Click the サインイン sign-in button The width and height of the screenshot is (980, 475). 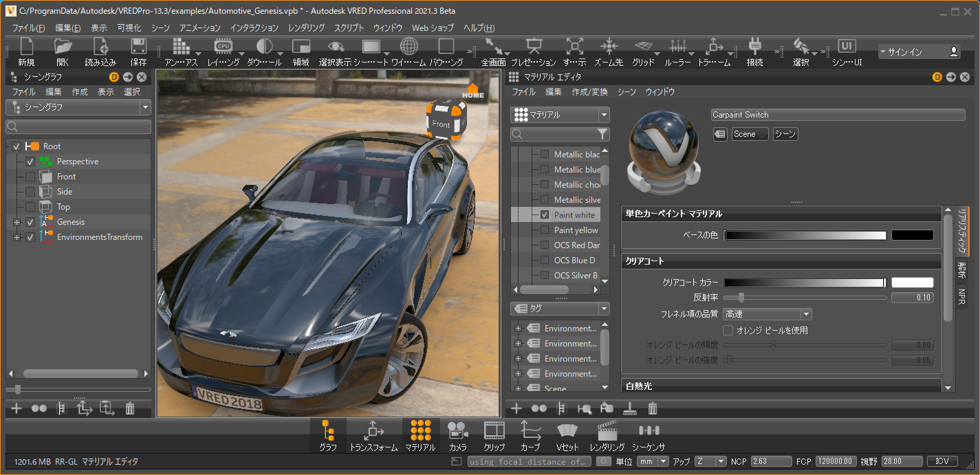919,52
